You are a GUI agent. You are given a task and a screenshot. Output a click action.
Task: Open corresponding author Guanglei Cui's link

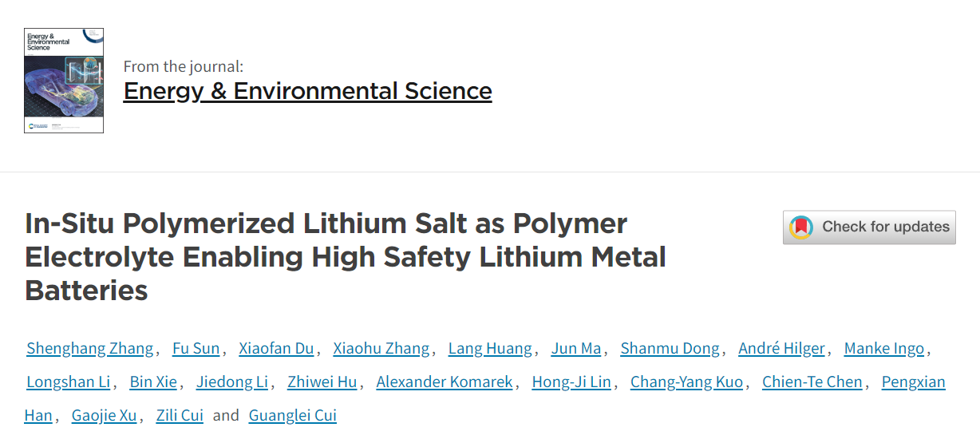(293, 415)
